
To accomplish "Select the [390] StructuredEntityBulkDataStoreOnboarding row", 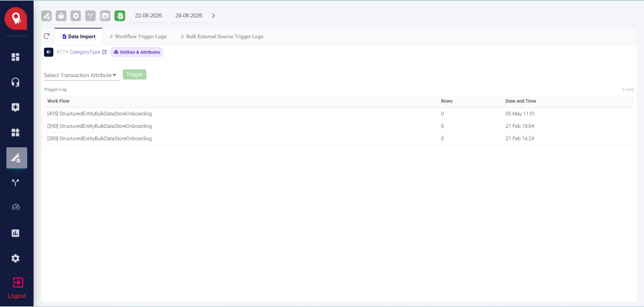I will pos(339,126).
